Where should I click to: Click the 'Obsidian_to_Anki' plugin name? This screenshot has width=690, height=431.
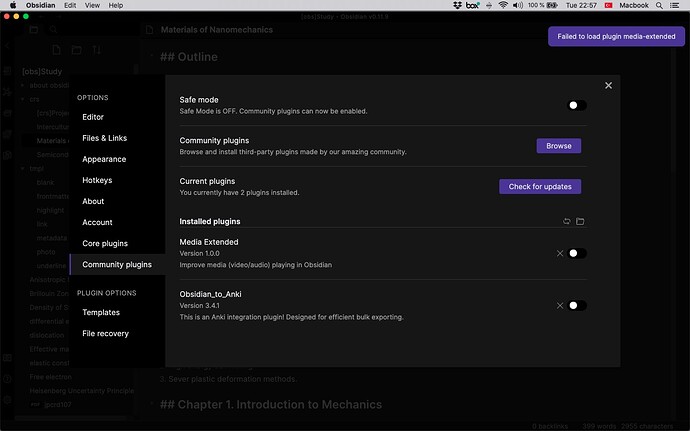210,294
